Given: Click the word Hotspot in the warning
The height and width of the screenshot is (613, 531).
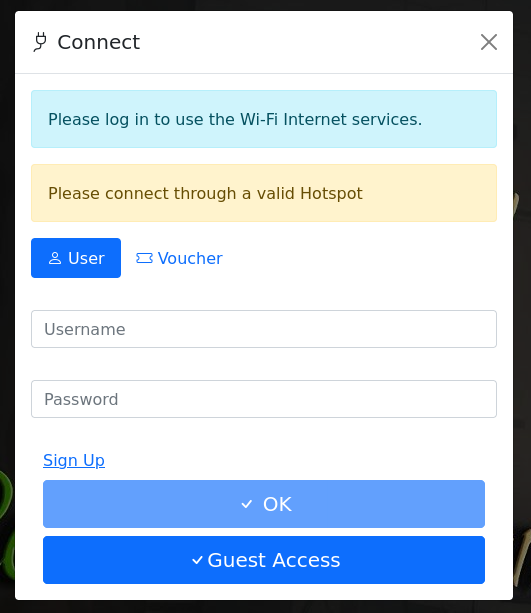Looking at the screenshot, I should tap(331, 194).
